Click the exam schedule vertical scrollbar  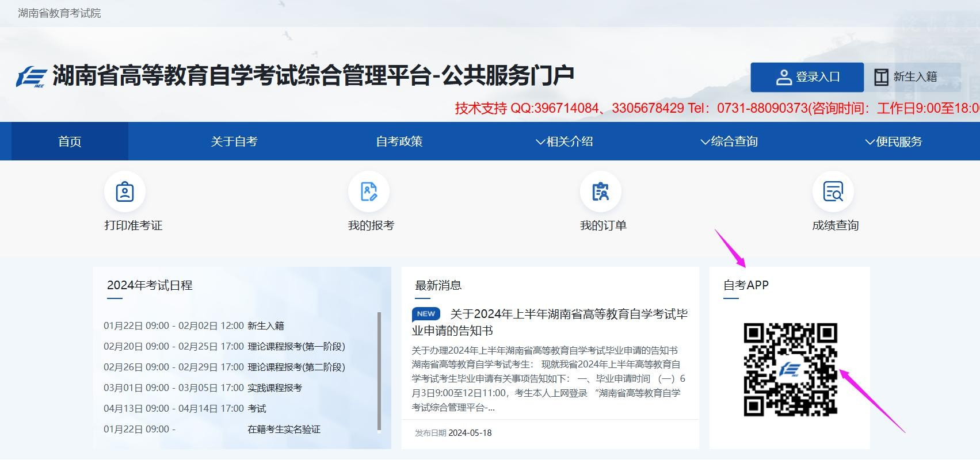(x=379, y=371)
